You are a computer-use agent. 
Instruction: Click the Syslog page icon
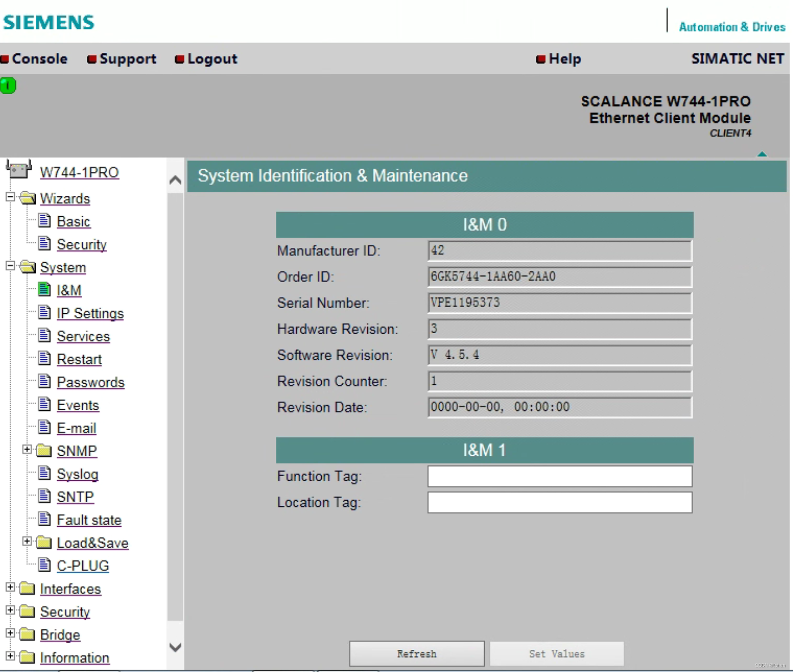pyautogui.click(x=45, y=473)
